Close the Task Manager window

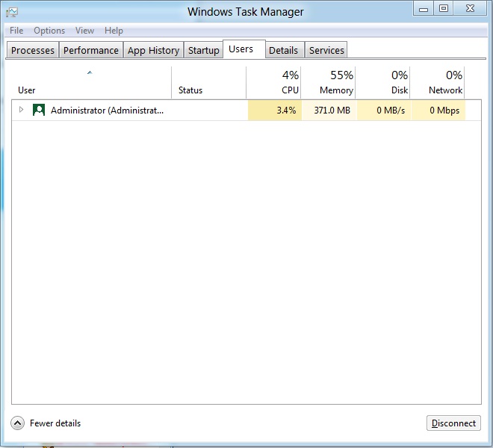(x=470, y=8)
